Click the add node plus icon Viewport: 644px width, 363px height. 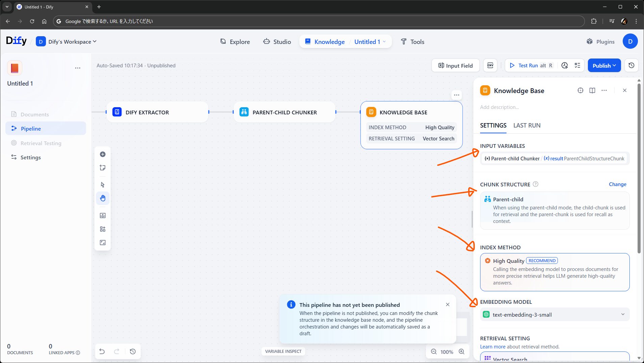coord(103,154)
